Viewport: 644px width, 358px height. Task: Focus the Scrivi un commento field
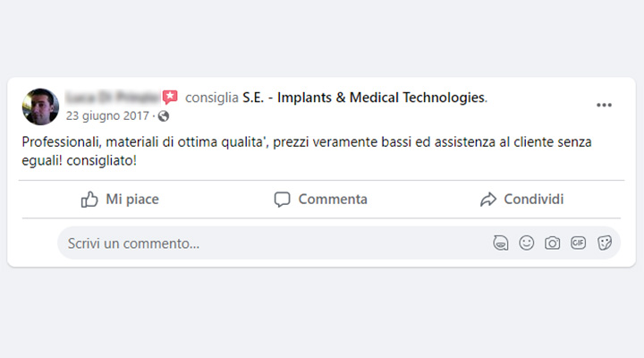pyautogui.click(x=268, y=243)
